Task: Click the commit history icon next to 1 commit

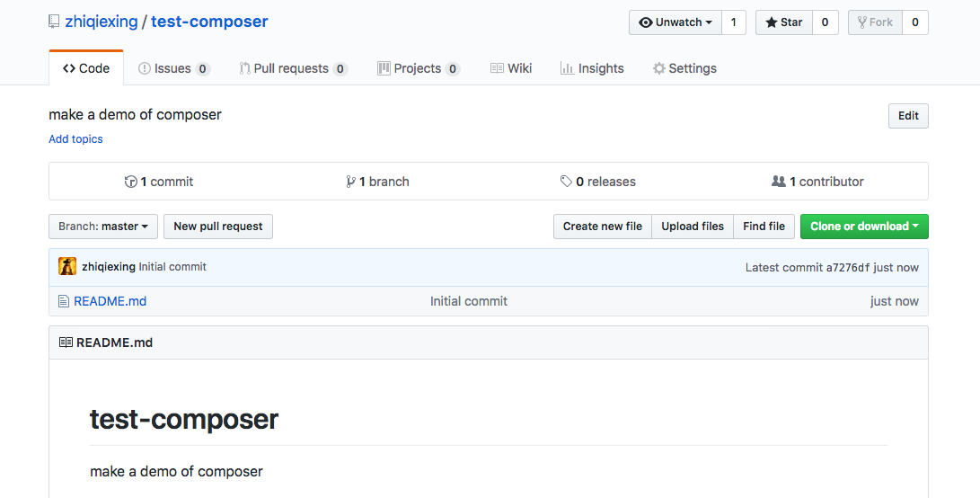Action: (130, 182)
